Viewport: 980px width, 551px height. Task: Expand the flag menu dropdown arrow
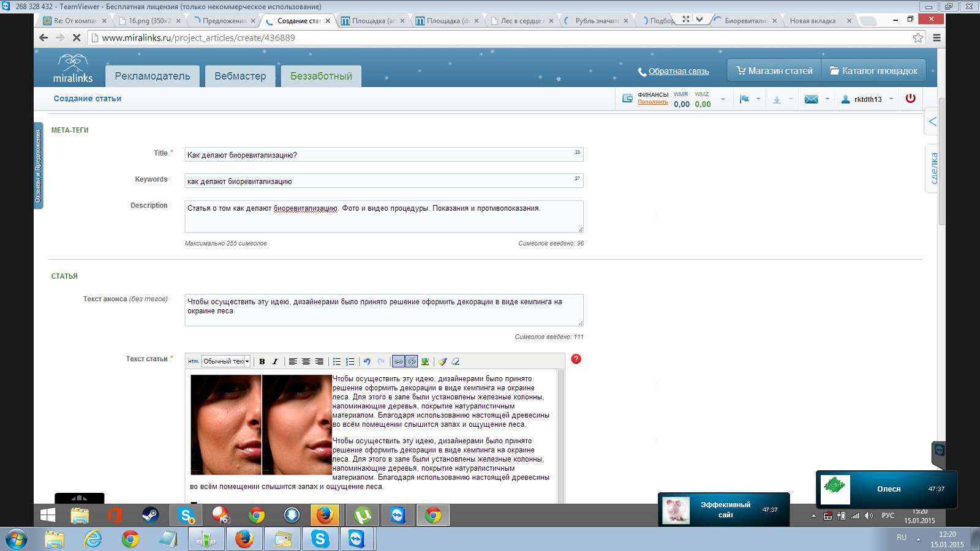(x=758, y=99)
